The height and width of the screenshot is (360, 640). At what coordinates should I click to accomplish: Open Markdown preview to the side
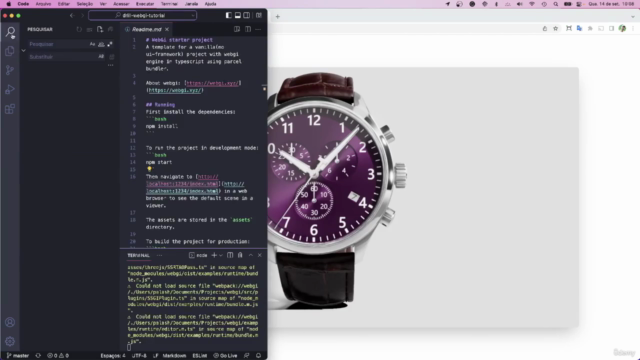coord(237,29)
